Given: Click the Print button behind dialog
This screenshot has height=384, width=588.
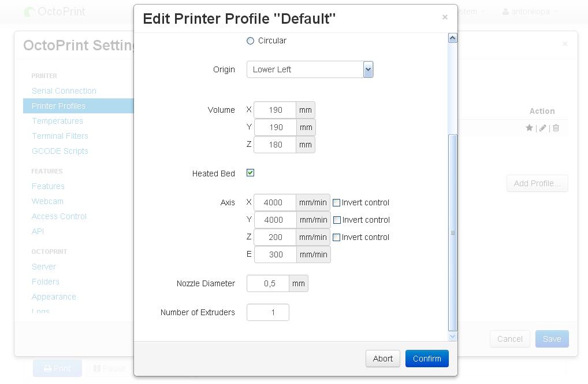Looking at the screenshot, I should [57, 368].
